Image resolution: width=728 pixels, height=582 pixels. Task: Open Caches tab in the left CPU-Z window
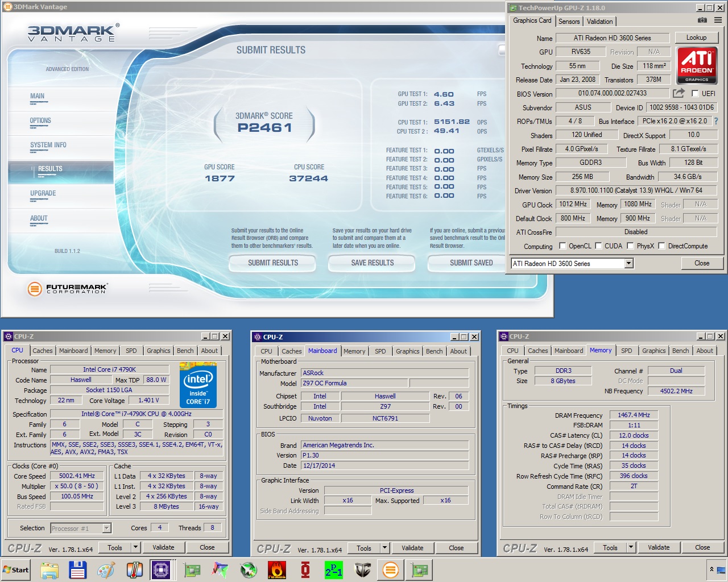tap(43, 351)
